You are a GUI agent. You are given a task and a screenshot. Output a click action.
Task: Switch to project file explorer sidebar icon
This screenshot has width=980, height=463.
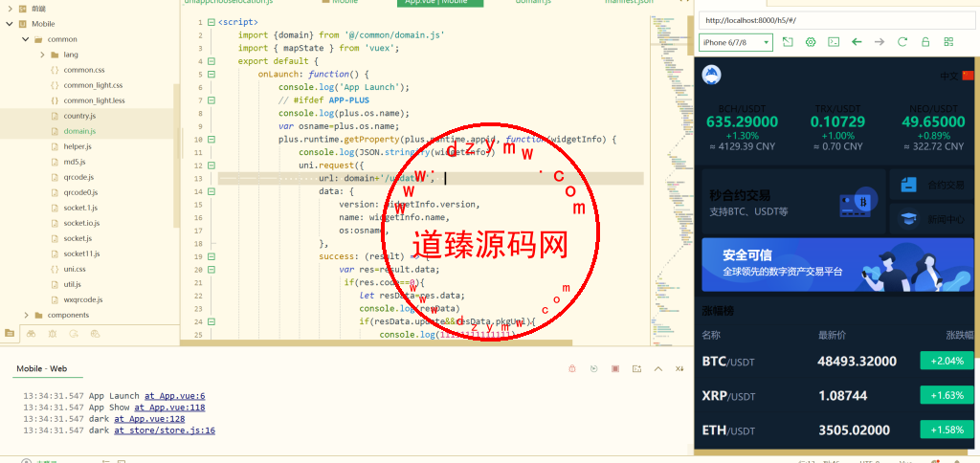9,333
